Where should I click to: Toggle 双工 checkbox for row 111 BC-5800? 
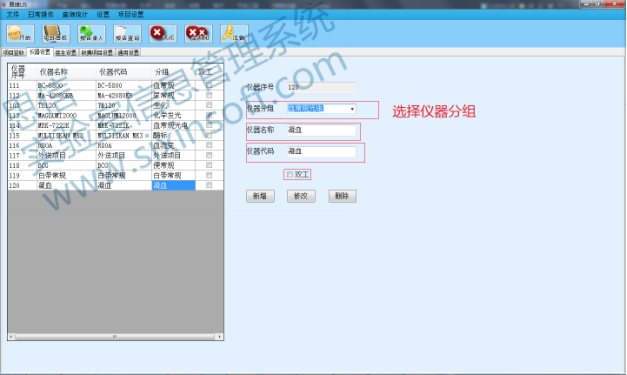[x=209, y=85]
